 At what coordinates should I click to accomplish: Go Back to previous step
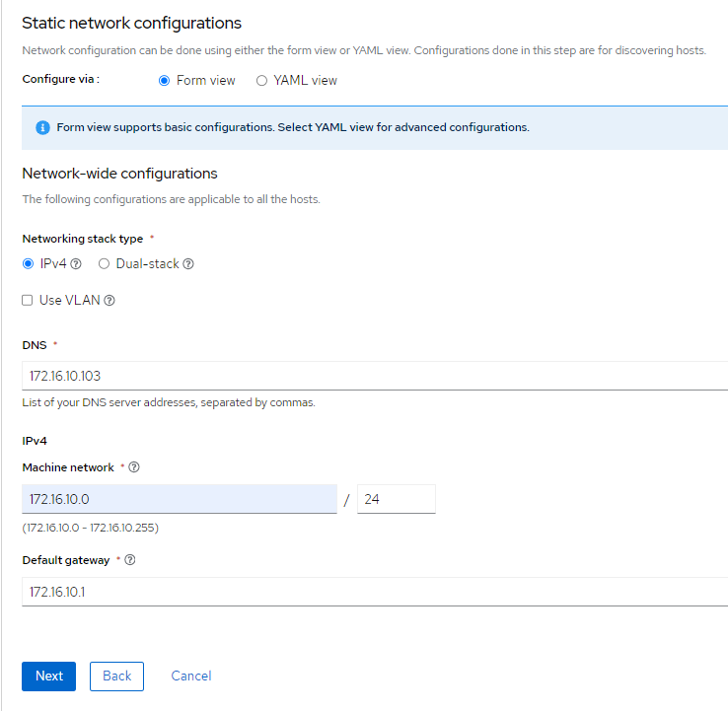[x=116, y=676]
